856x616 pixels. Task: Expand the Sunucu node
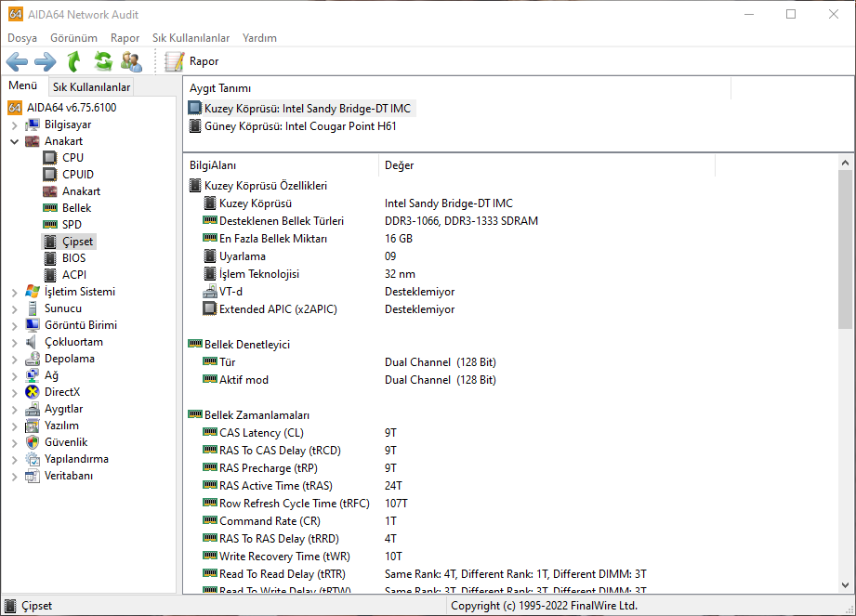[x=14, y=309]
